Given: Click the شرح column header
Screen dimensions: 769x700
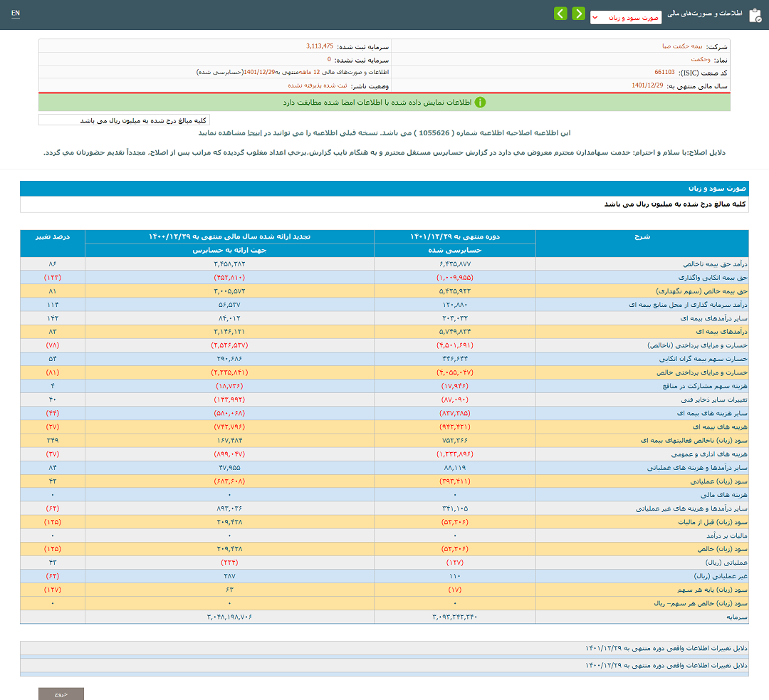Looking at the screenshot, I should pos(642,236).
